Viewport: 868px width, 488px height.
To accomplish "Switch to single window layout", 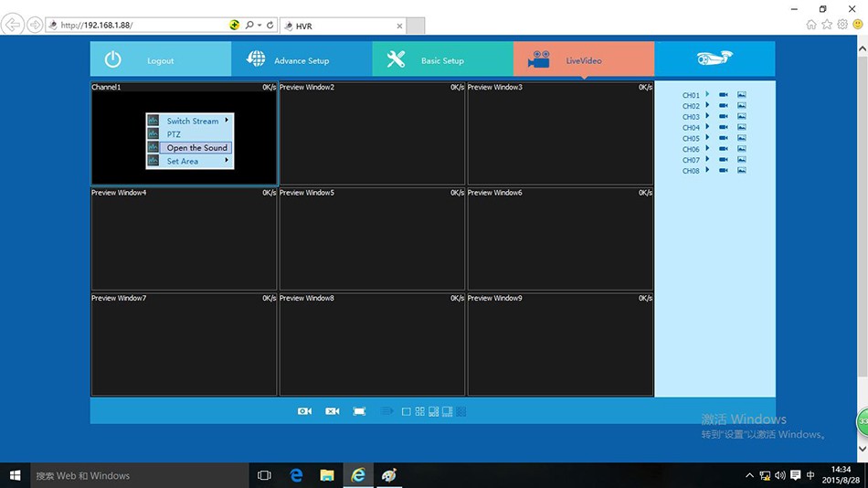I will [407, 411].
